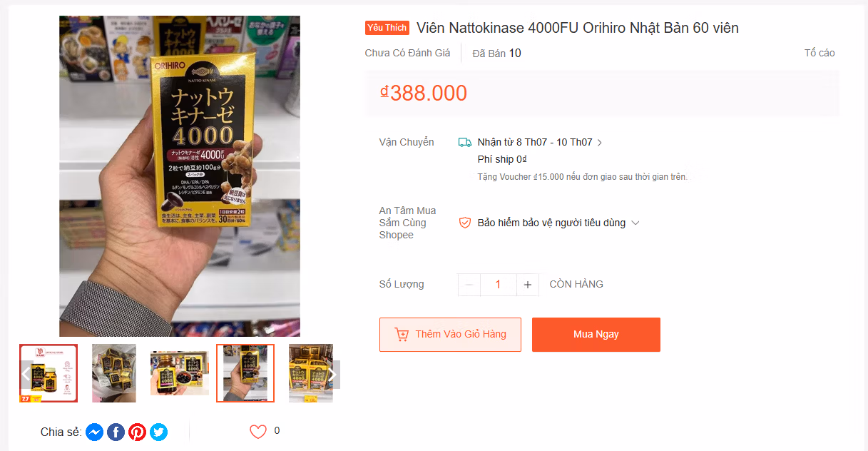Share product on Twitter

[x=158, y=432]
